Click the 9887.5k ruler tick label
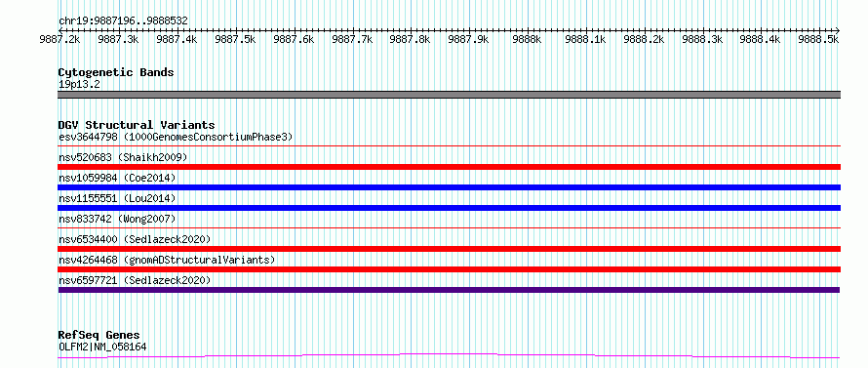The height and width of the screenshot is (368, 868). tap(235, 39)
